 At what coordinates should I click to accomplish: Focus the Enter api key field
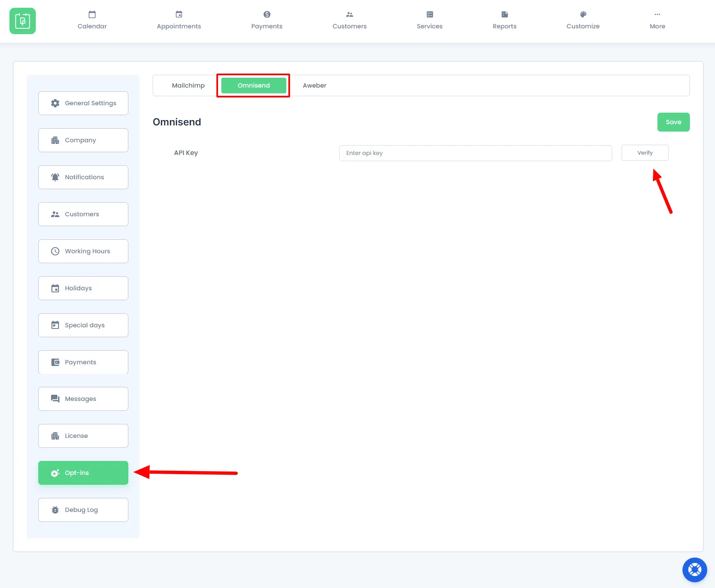pyautogui.click(x=476, y=153)
